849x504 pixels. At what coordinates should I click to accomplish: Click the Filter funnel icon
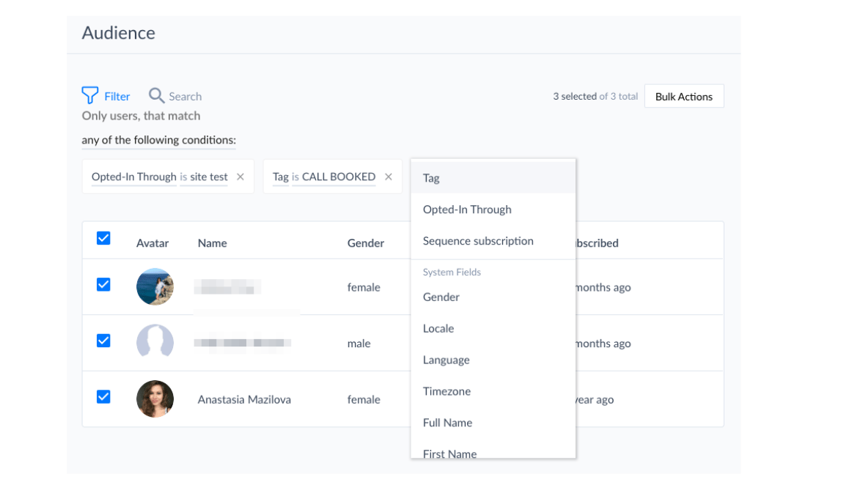point(90,95)
